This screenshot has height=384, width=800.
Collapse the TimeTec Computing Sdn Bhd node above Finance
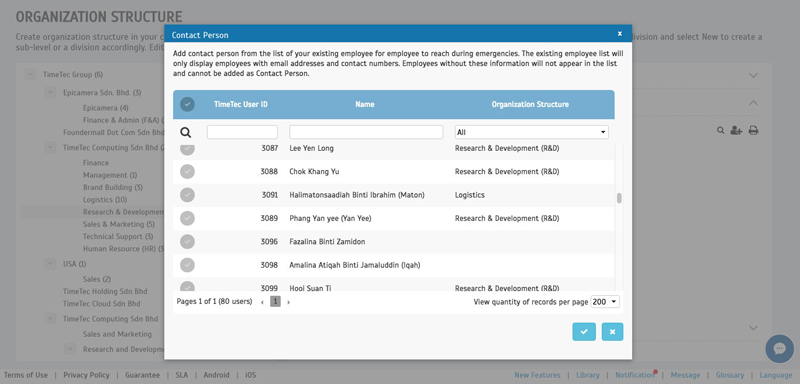pyautogui.click(x=50, y=147)
